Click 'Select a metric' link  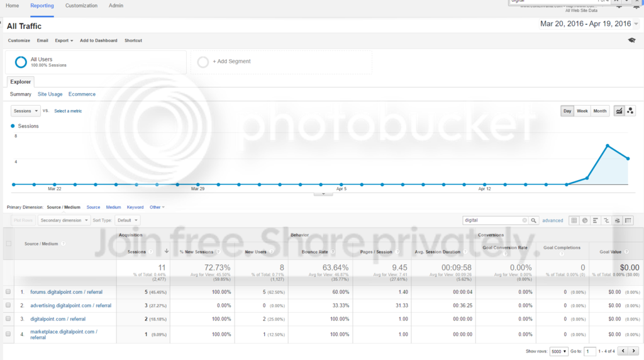68,111
